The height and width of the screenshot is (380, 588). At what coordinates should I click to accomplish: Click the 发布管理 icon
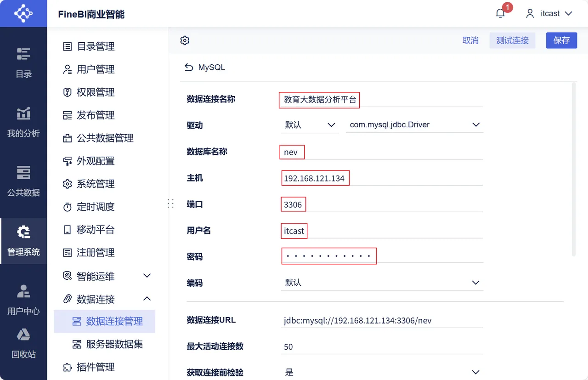(68, 115)
